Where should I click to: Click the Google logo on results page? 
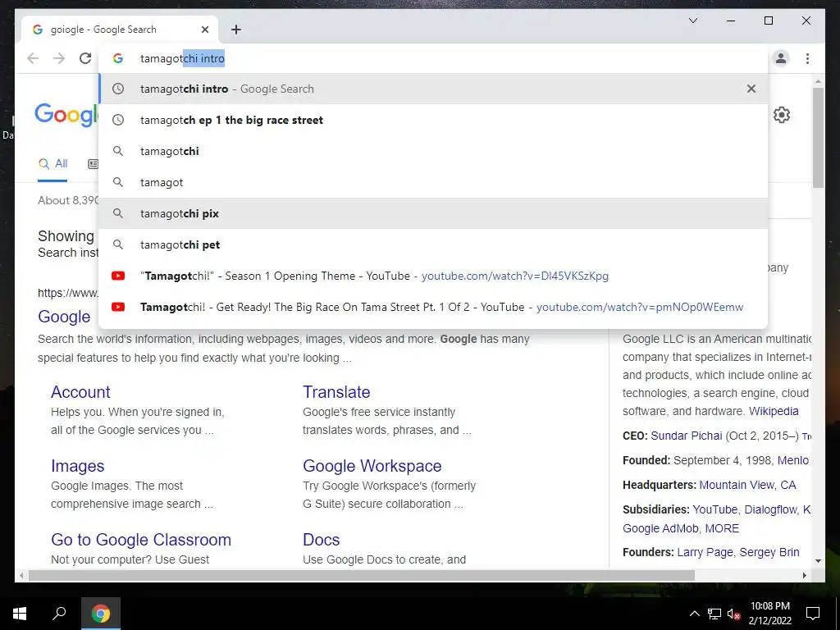coord(66,115)
